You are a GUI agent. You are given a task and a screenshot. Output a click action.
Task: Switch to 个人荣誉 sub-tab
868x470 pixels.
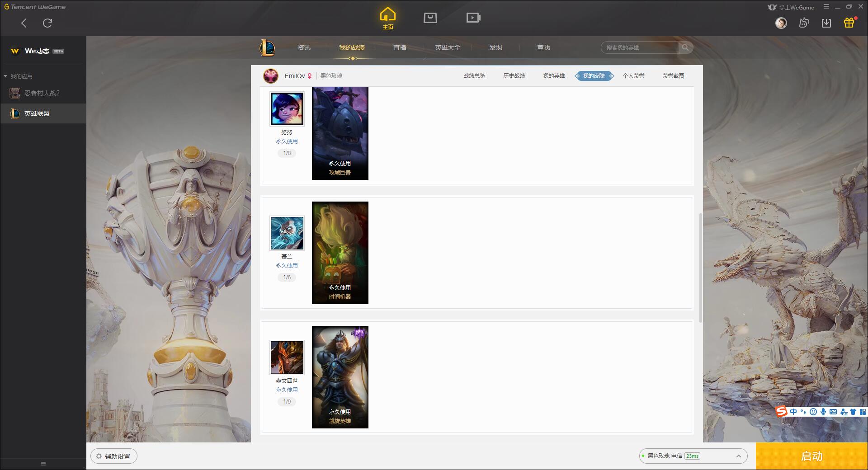(633, 76)
